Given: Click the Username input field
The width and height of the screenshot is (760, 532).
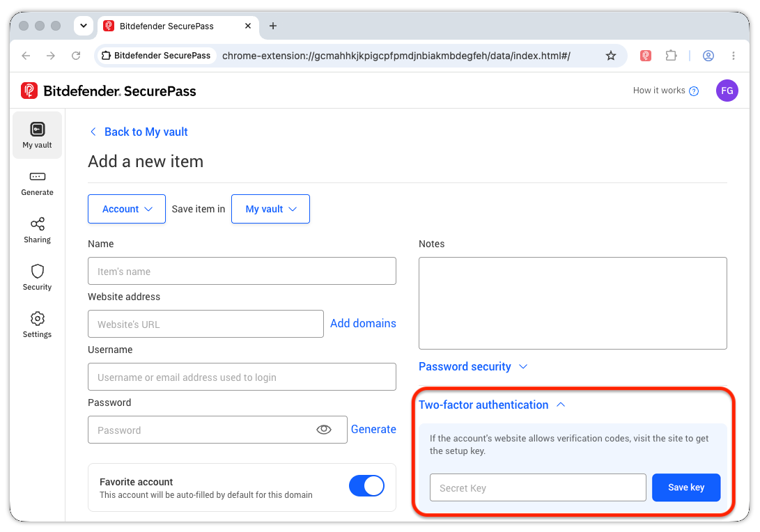Looking at the screenshot, I should click(242, 377).
